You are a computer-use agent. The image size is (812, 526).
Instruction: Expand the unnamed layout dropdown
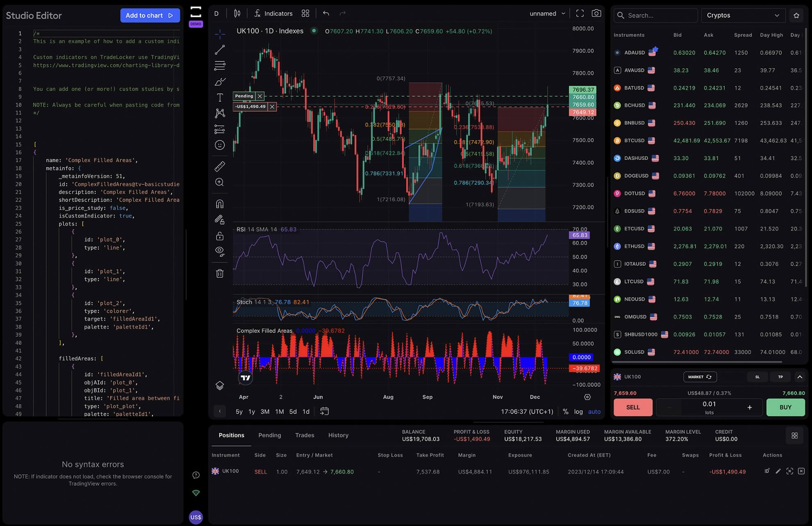pyautogui.click(x=547, y=13)
